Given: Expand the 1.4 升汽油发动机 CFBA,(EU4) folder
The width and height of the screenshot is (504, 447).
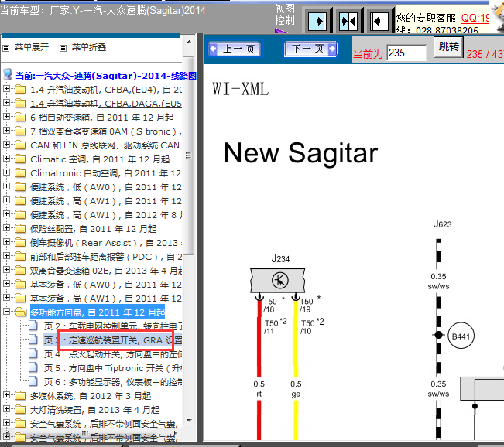Looking at the screenshot, I should pos(6,89).
